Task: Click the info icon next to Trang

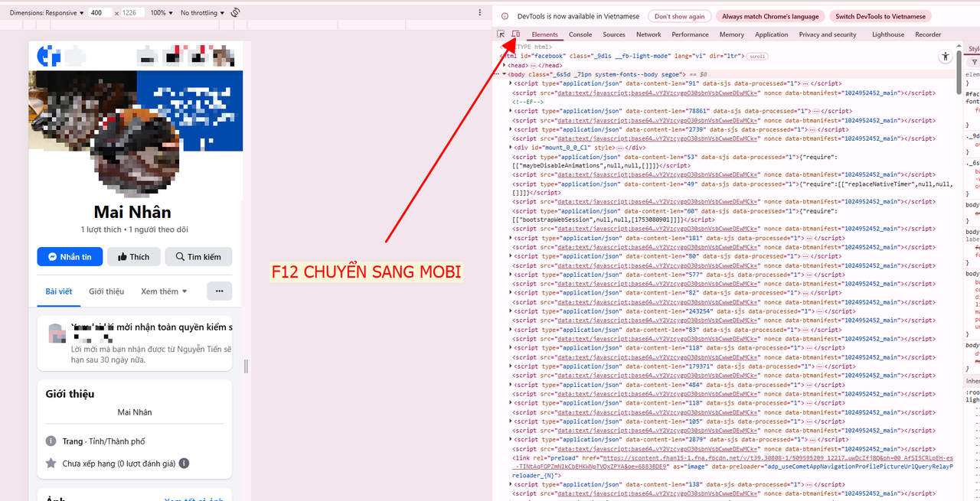Action: (51, 441)
